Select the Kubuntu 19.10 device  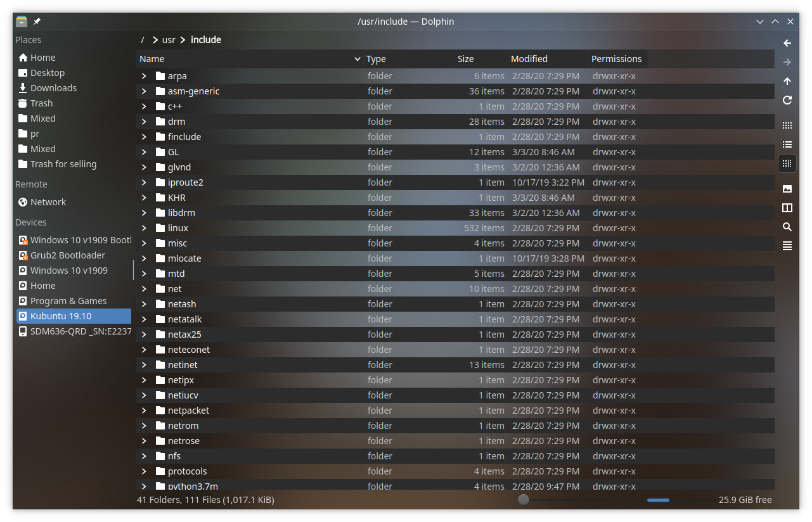[74, 316]
